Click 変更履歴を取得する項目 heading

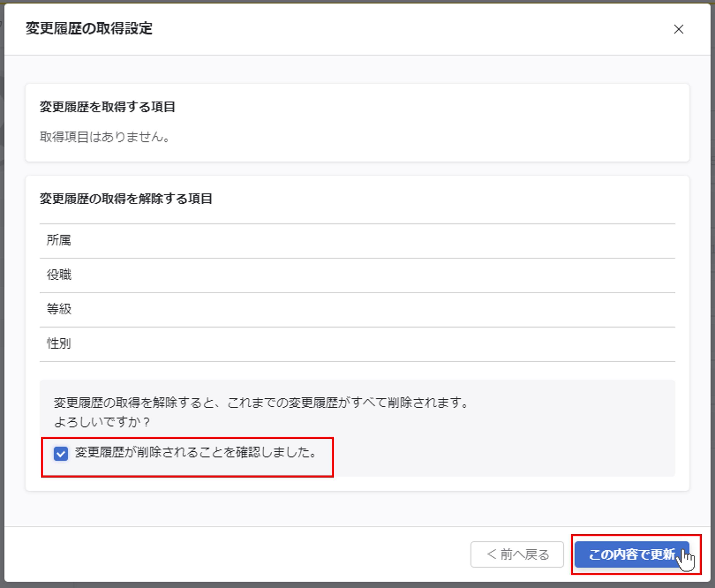107,107
